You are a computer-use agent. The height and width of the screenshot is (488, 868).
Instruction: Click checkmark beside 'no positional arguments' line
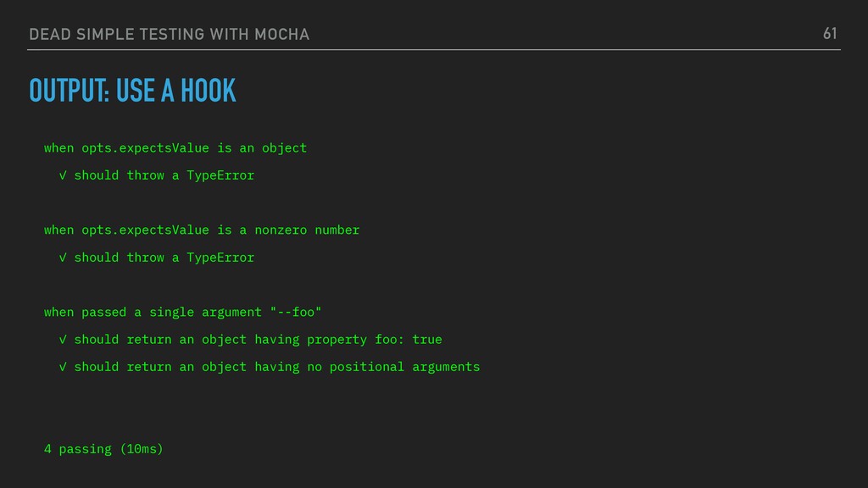(x=63, y=367)
